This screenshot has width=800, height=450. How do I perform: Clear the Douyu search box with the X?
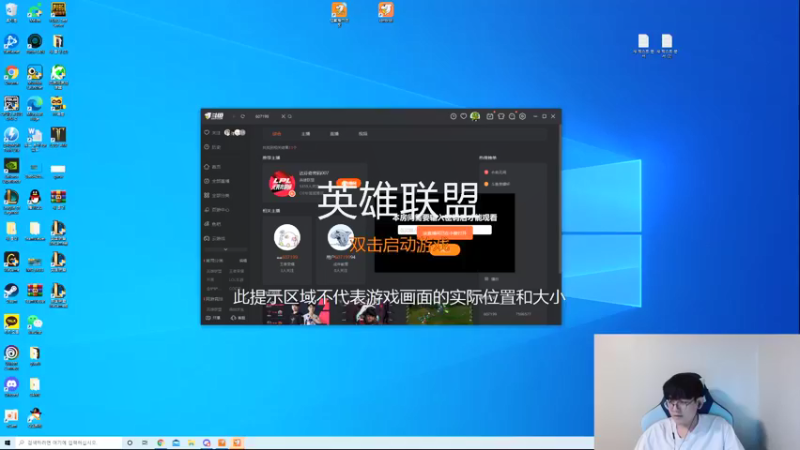tap(284, 116)
